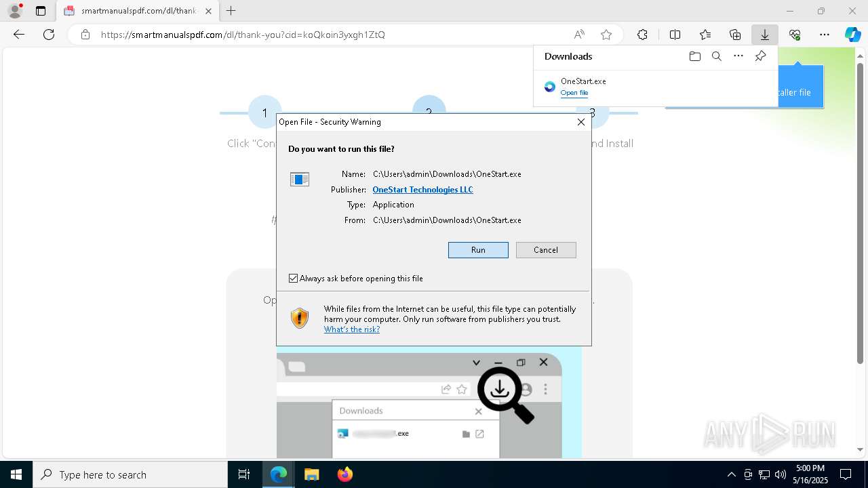Click the Open file link for OneStart.exe
Screen dimensions: 868x488
coord(574,93)
